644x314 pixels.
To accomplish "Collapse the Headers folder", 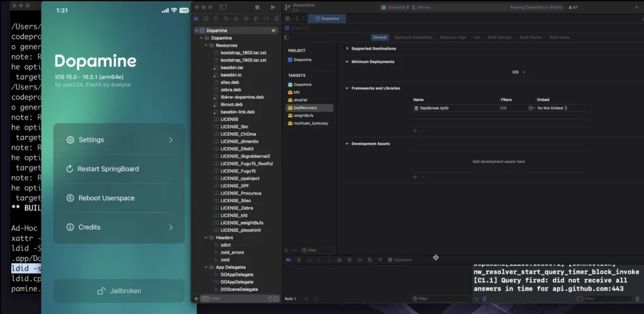I will 206,238.
